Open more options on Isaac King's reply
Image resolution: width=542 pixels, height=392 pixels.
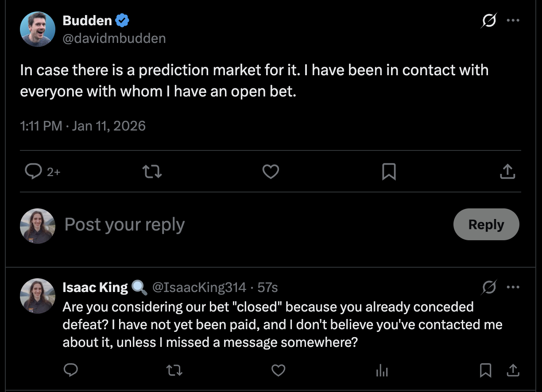coord(513,288)
